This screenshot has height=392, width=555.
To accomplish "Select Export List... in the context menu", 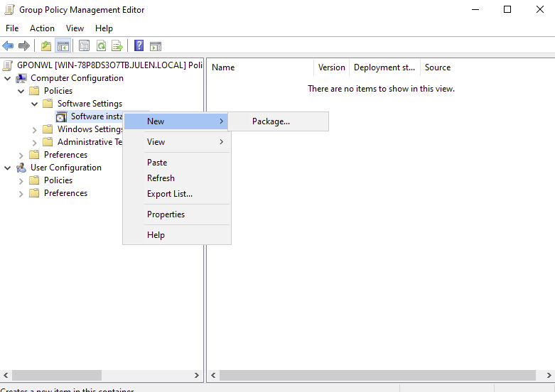I will click(x=169, y=194).
